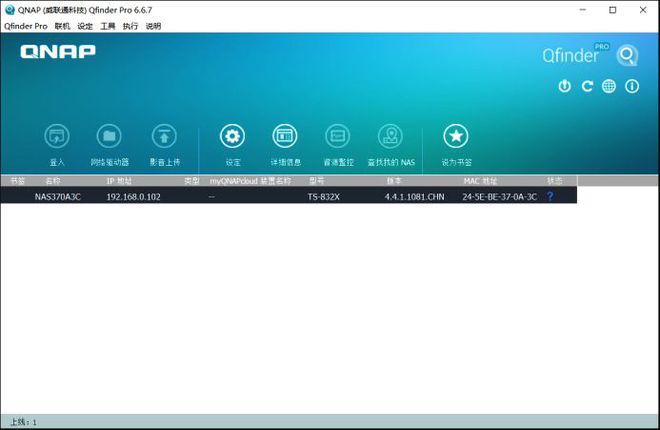Click the globe language icon

(x=609, y=86)
